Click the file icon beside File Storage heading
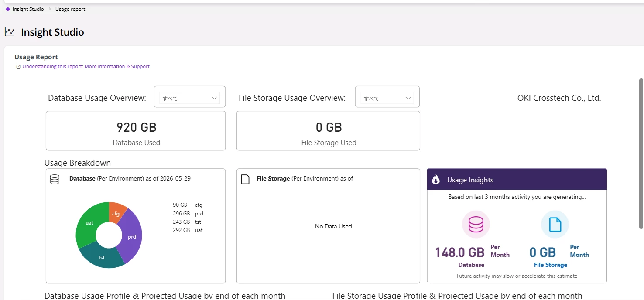 click(246, 179)
